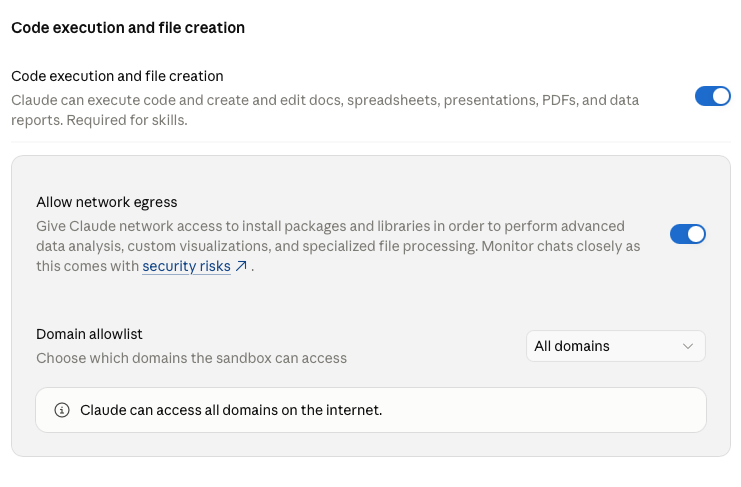Select the 'All domains' text in combo box

[x=572, y=346]
